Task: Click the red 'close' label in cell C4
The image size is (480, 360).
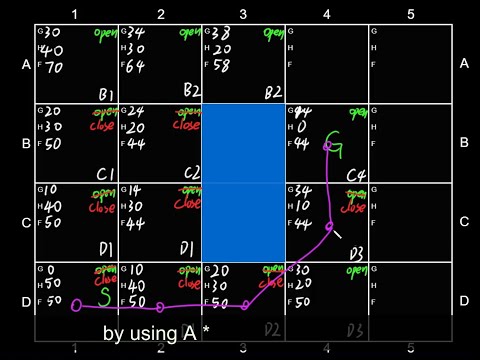Action: tap(353, 207)
